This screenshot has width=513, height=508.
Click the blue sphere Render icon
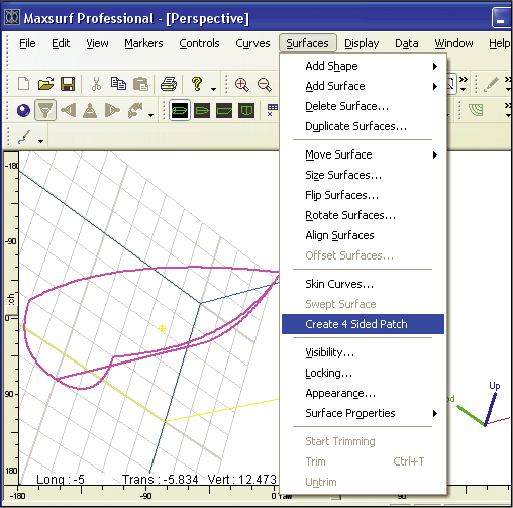[23, 111]
